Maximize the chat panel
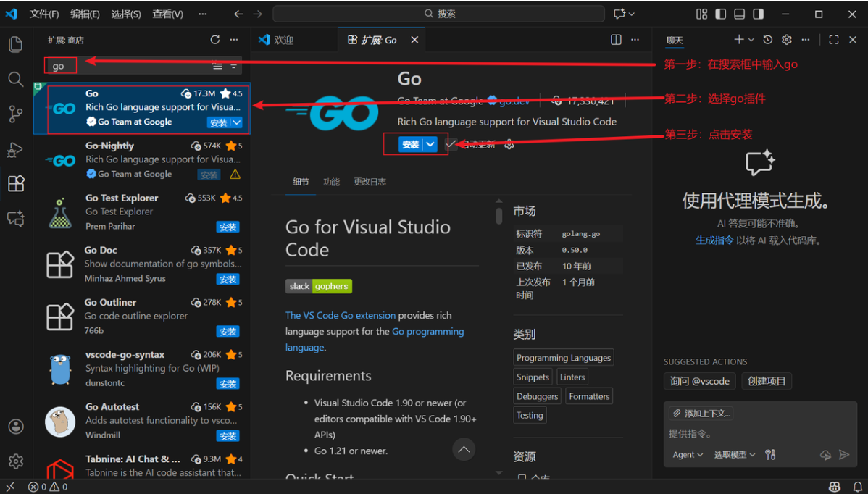868x494 pixels. point(834,39)
